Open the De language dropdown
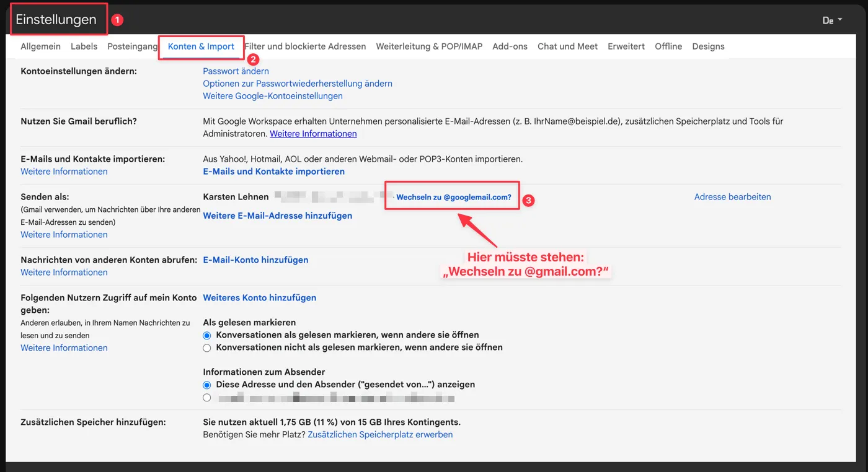The height and width of the screenshot is (472, 868). pyautogui.click(x=832, y=20)
